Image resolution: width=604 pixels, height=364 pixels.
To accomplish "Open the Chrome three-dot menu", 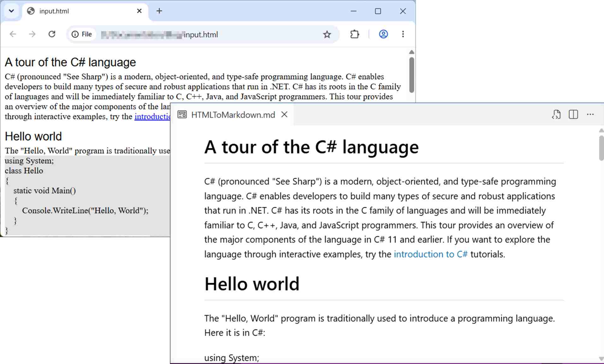I will click(403, 34).
